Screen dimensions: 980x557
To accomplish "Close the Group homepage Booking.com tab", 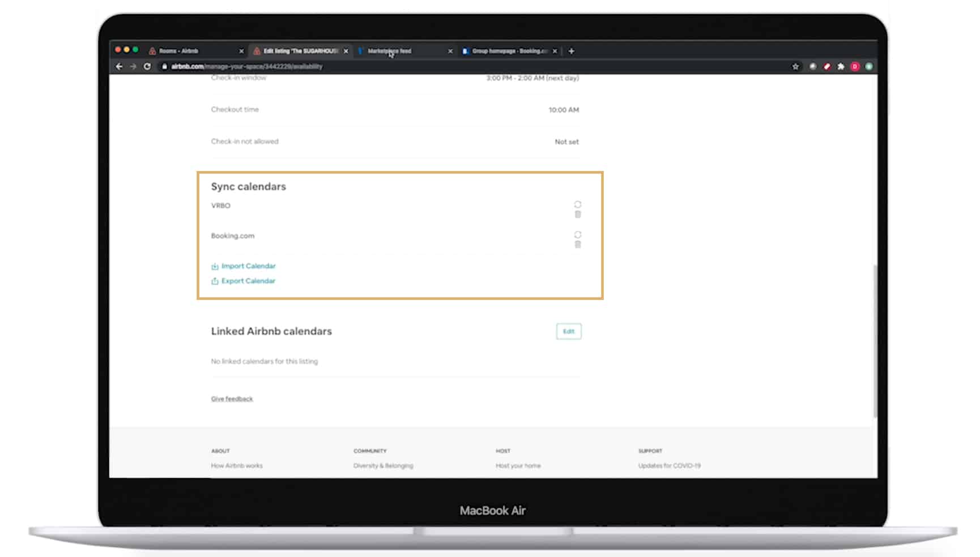I will [555, 51].
